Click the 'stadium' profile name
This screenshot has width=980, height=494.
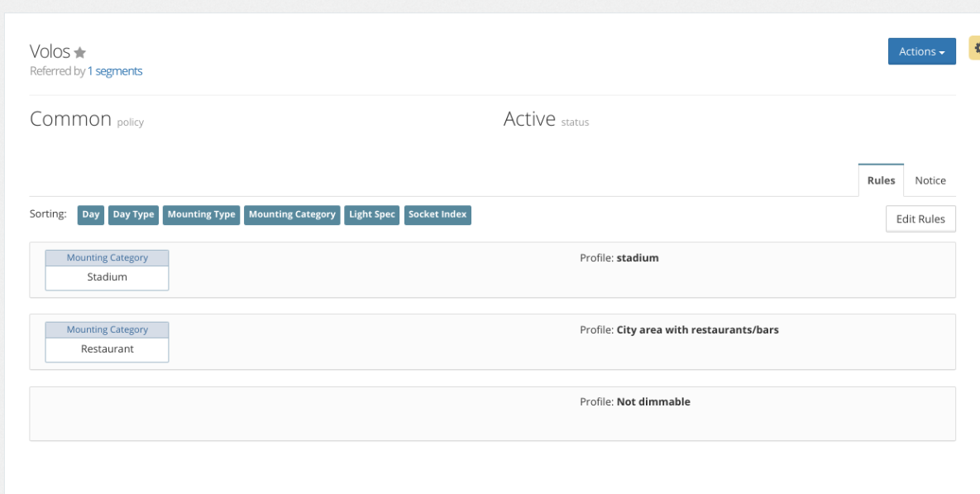pyautogui.click(x=637, y=258)
